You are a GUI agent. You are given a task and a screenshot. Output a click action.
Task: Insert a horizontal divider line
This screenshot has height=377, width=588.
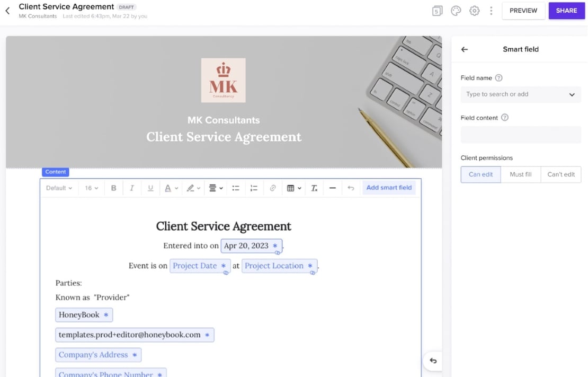pyautogui.click(x=333, y=188)
